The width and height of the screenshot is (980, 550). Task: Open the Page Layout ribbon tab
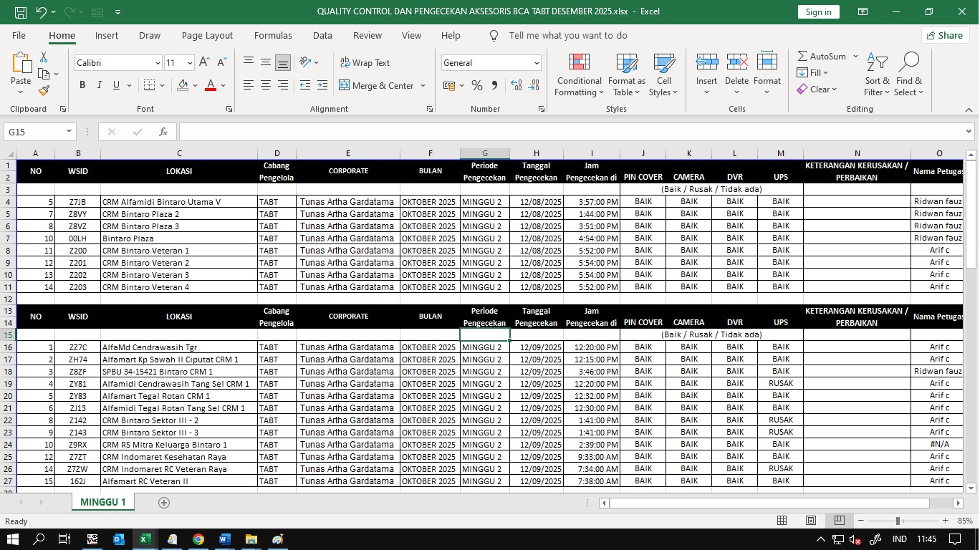click(207, 35)
